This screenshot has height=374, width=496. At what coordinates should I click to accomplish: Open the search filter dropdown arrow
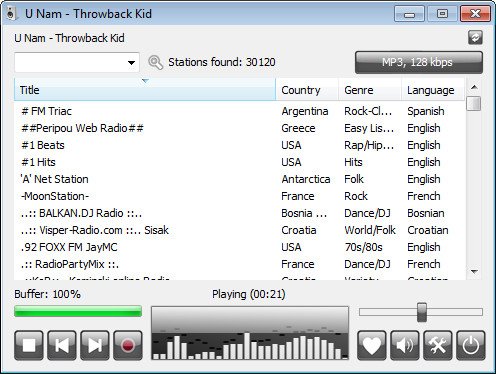[x=131, y=62]
